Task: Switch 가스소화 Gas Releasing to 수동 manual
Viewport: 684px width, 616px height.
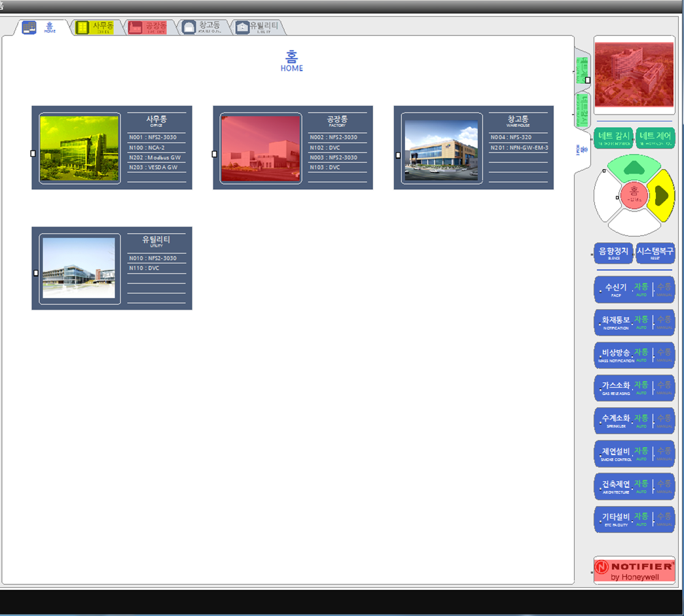Action: [x=664, y=387]
